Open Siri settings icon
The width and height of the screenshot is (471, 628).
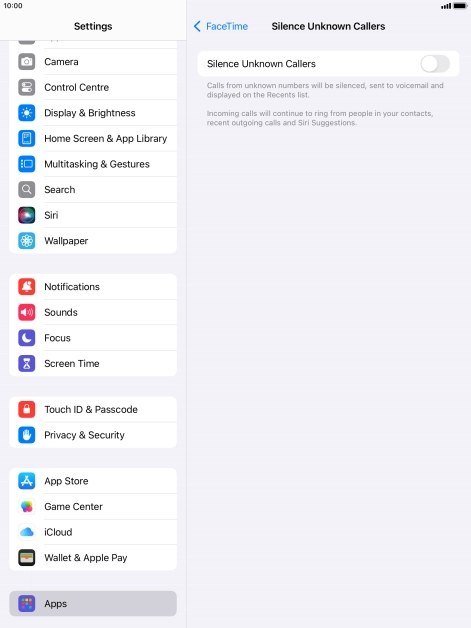[27, 215]
